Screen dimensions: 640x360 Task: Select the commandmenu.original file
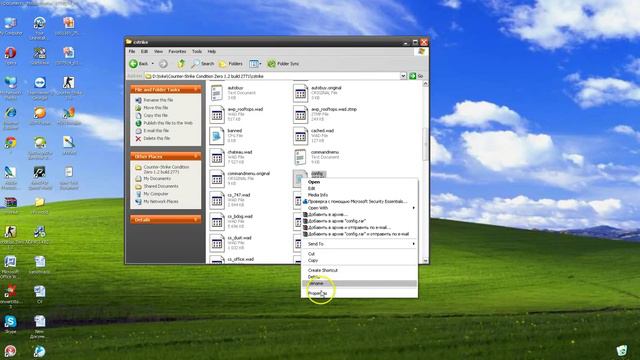pos(240,178)
